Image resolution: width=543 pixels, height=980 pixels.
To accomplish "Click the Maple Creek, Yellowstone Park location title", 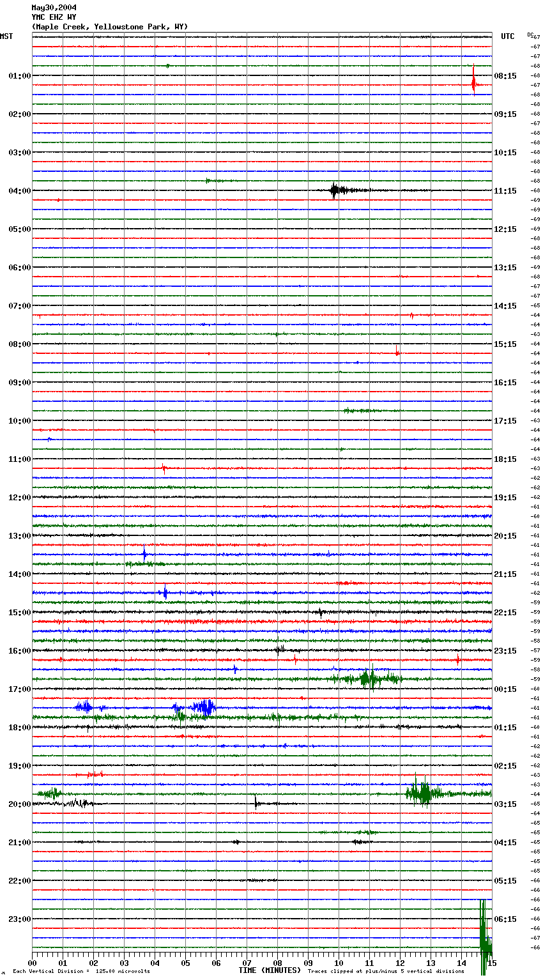I will coord(110,27).
